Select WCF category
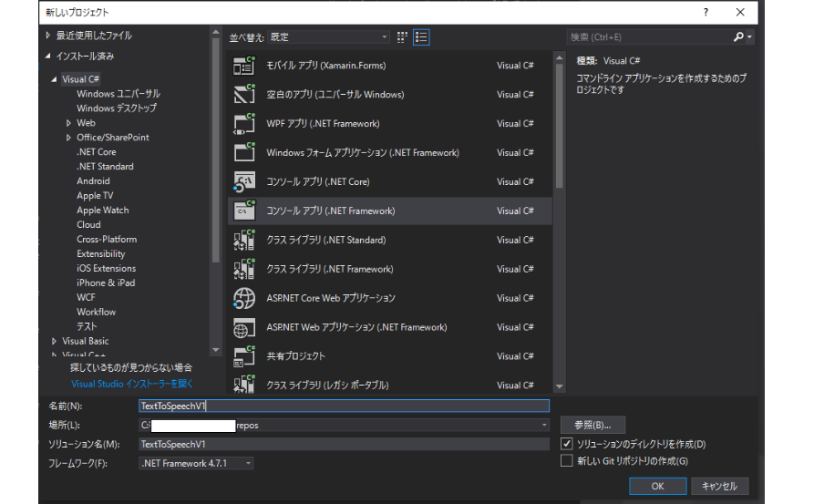This screenshot has height=504, width=824. tap(86, 297)
